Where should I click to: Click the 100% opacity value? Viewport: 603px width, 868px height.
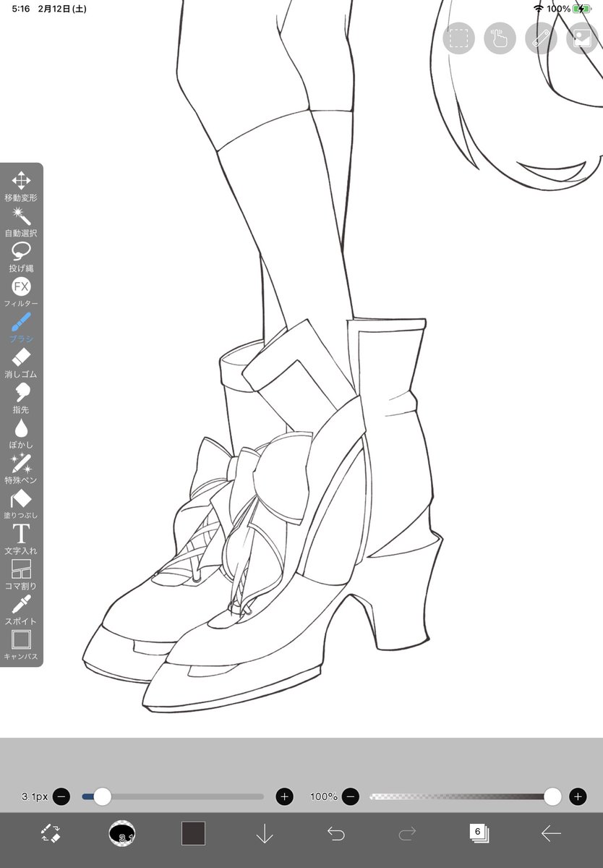tap(324, 796)
